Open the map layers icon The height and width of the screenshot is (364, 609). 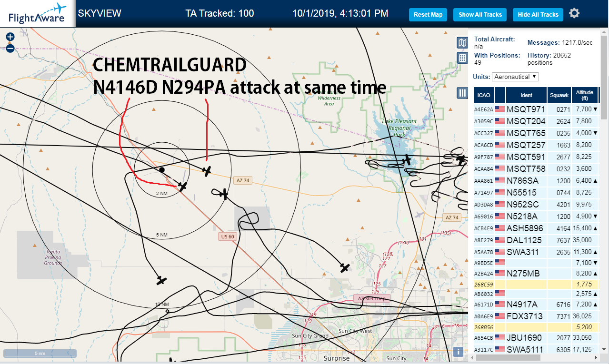click(x=462, y=43)
